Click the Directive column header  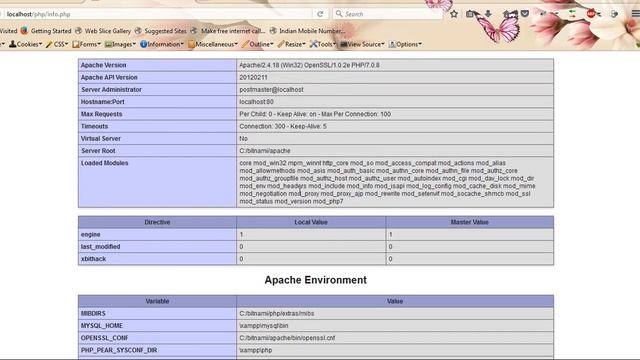pyautogui.click(x=157, y=222)
